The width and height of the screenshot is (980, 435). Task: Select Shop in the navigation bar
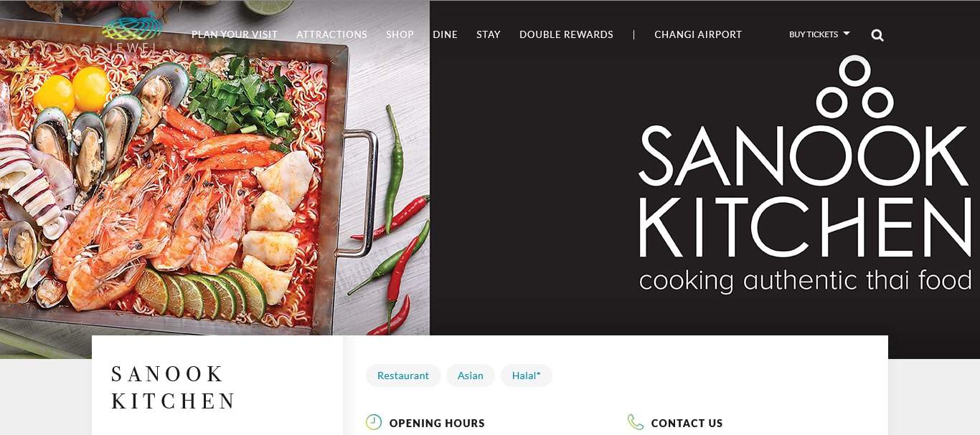[400, 34]
